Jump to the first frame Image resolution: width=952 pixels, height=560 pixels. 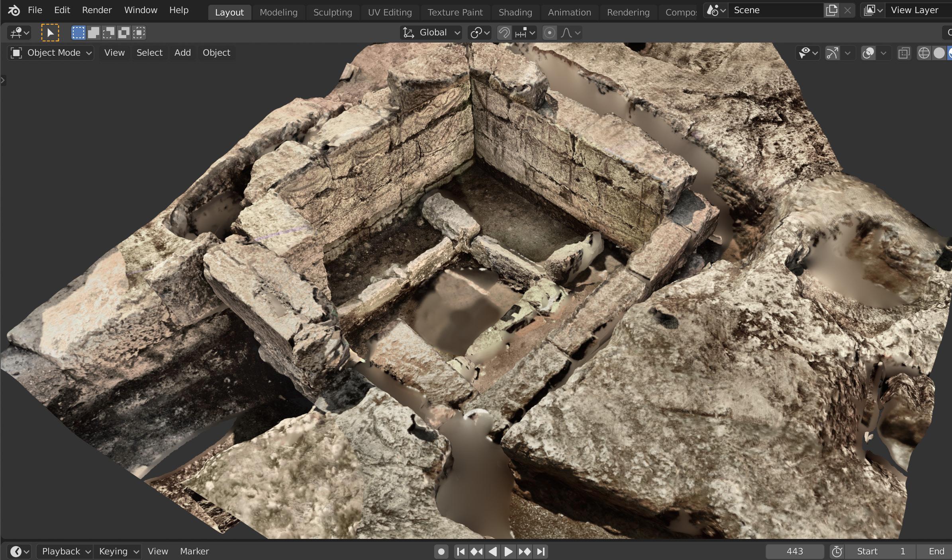(460, 552)
